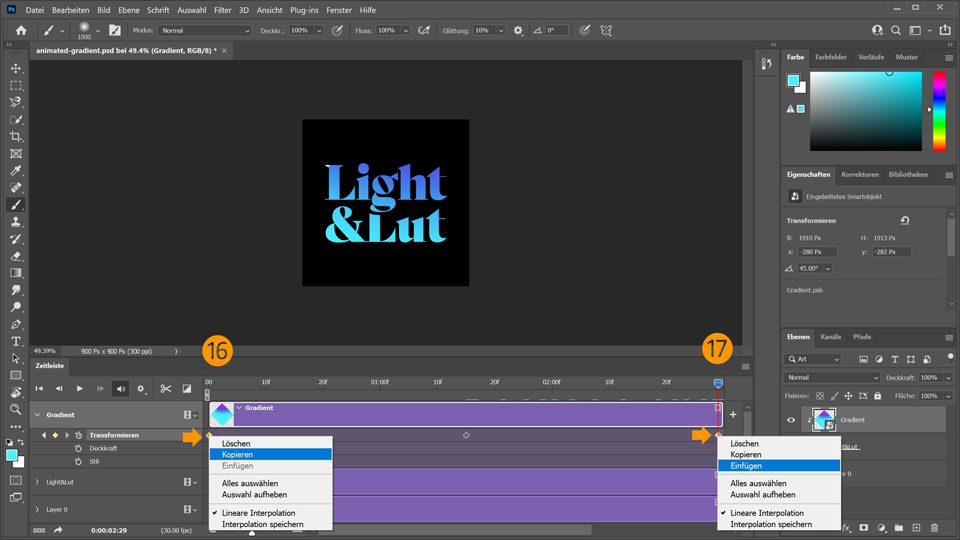Screen dimensions: 960x540
Task: Click the middle keyframe diamond on Transformieren track
Action: [466, 435]
